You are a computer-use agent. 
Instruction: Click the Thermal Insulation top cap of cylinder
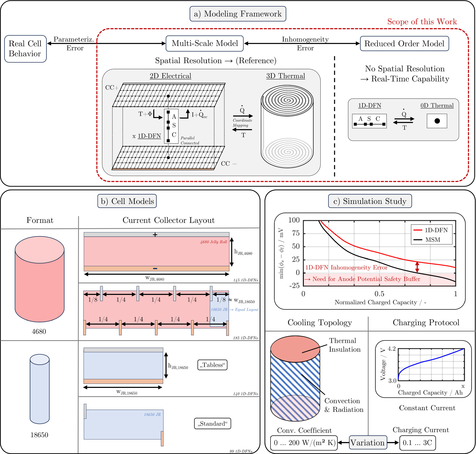[295, 349]
